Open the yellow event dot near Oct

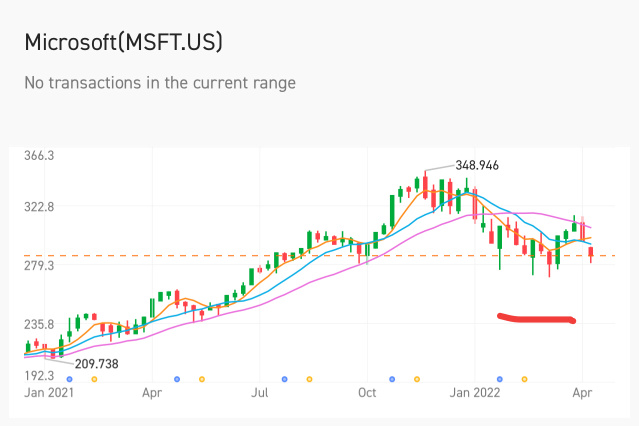417,379
